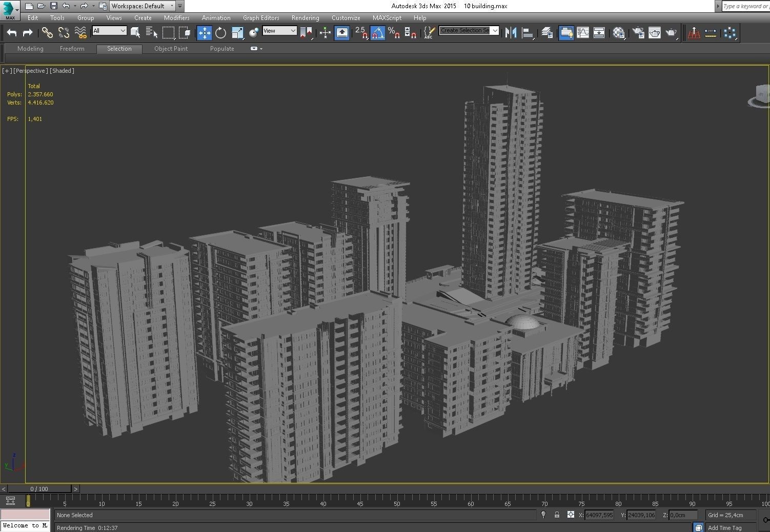Toggle Window/Crossing selection mode

pyautogui.click(x=185, y=33)
